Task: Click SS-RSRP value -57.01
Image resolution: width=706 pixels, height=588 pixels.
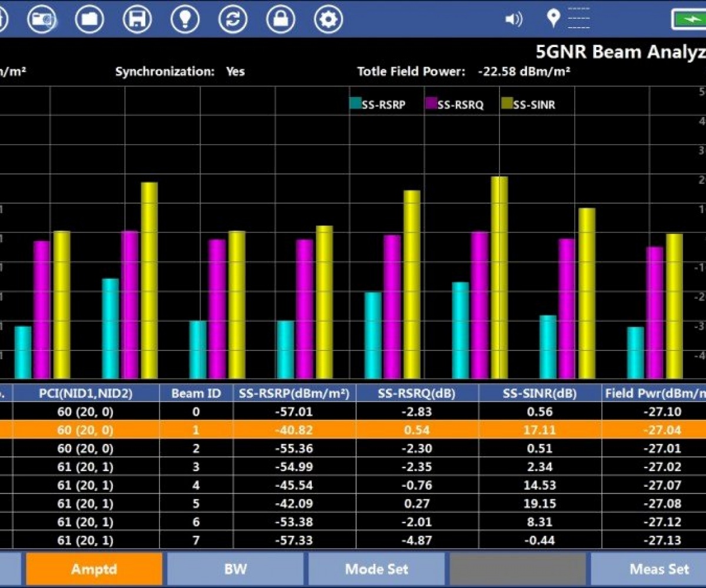Action: [294, 412]
